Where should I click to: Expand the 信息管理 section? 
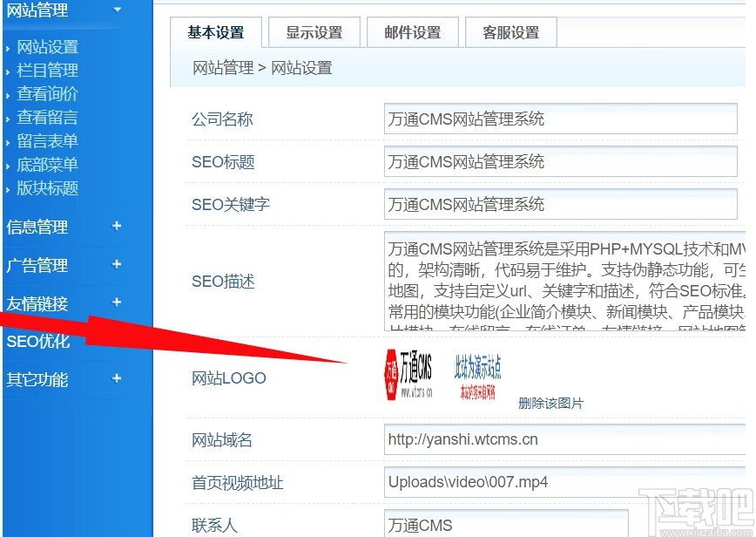point(37,227)
